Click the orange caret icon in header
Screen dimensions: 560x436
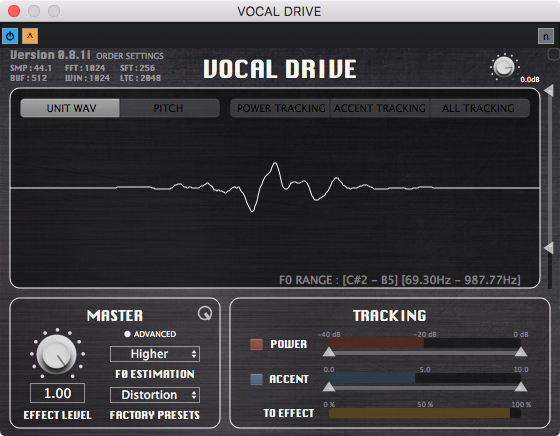point(30,36)
